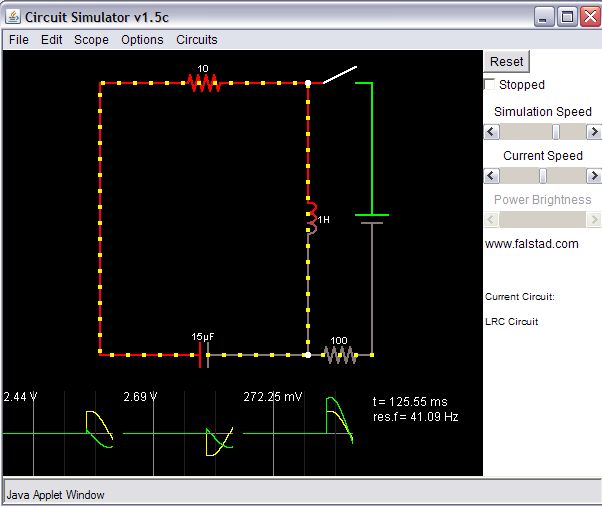This screenshot has height=507, width=602.
Task: Click the t= 125.55 ms readout
Action: coord(410,401)
